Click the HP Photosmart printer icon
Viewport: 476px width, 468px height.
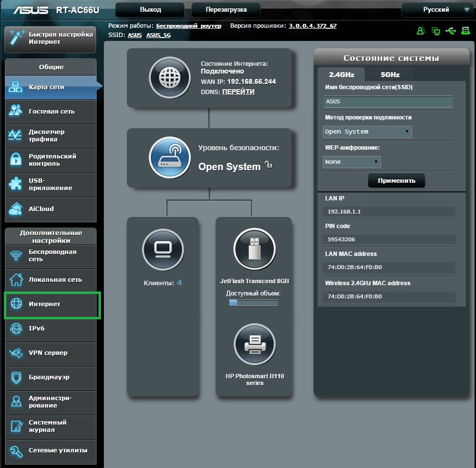[x=255, y=344]
